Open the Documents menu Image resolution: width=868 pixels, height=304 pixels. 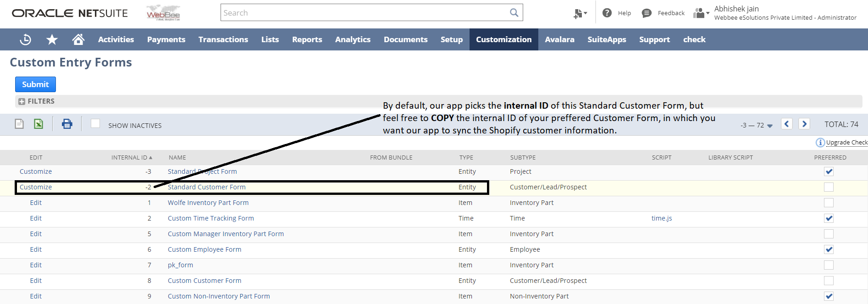[x=406, y=39]
